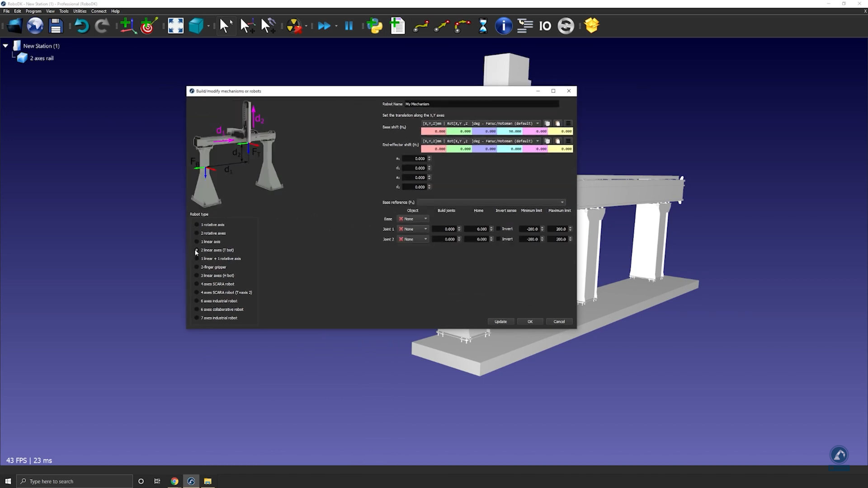Click the Robot Name input field
This screenshot has width=868, height=488.
point(481,104)
